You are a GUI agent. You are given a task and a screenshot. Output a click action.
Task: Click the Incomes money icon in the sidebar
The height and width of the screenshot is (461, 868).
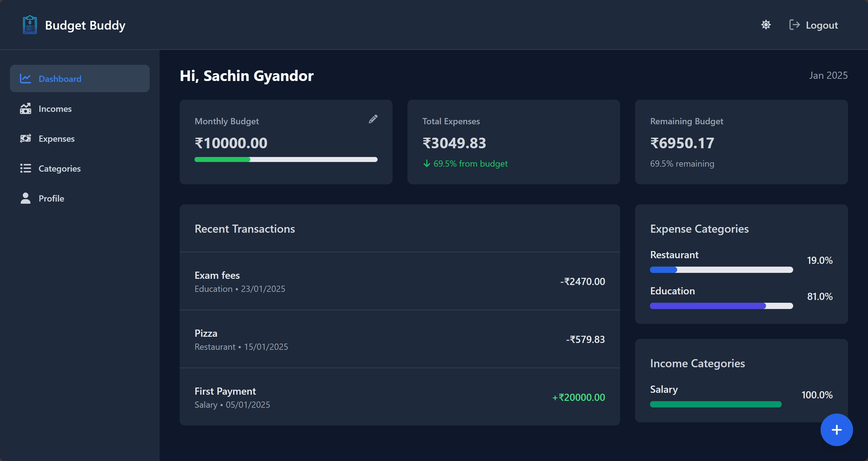point(26,108)
